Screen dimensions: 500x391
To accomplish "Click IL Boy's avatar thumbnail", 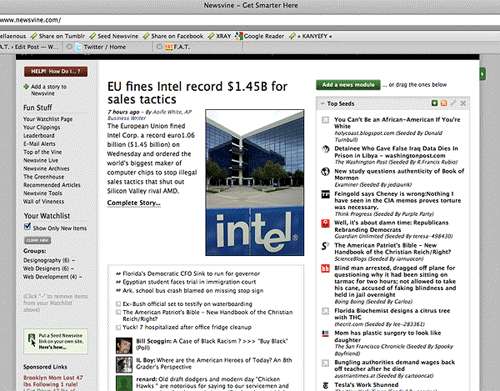I will coord(124,365).
